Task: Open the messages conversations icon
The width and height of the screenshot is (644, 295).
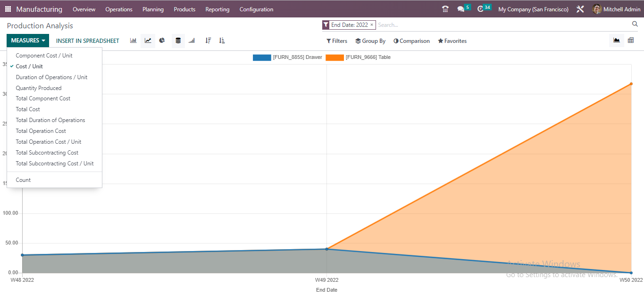Action: (x=461, y=8)
